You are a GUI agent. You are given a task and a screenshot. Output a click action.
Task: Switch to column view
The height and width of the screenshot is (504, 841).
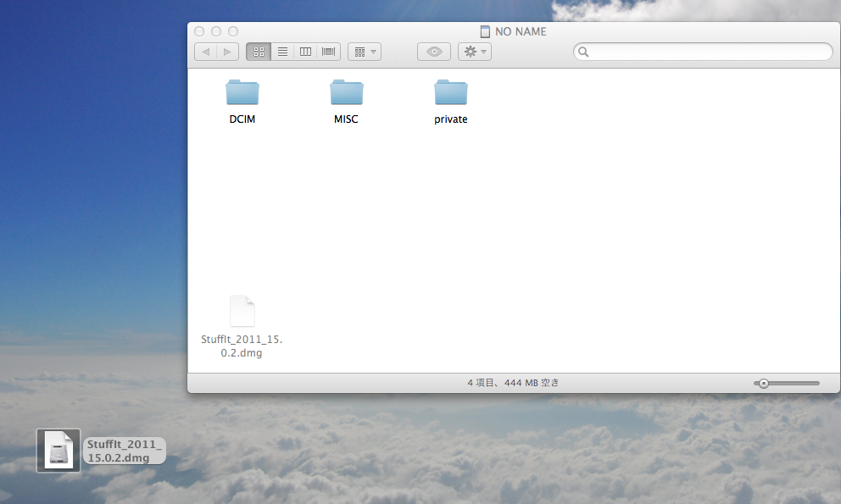point(306,52)
